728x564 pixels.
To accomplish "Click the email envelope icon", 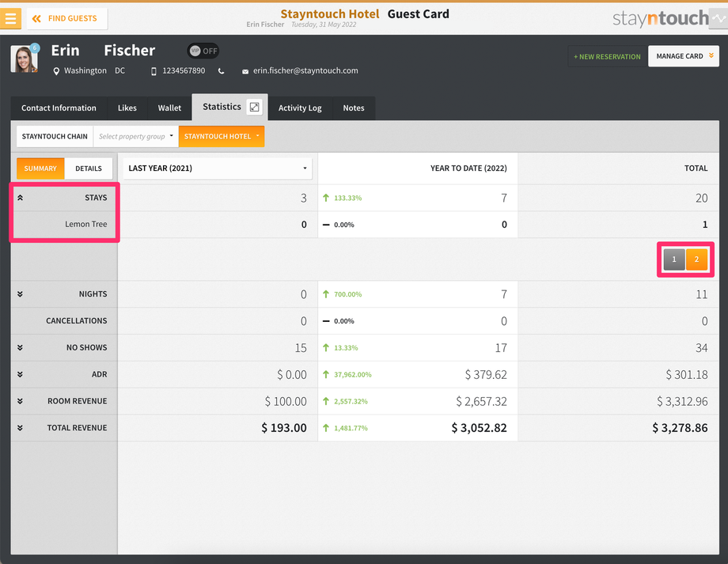I will (x=245, y=71).
